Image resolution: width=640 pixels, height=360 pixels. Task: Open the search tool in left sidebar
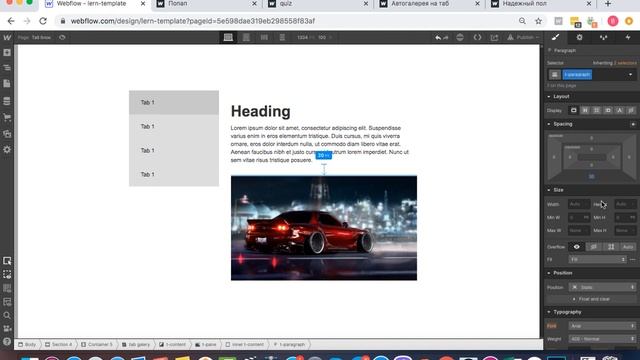point(7,315)
